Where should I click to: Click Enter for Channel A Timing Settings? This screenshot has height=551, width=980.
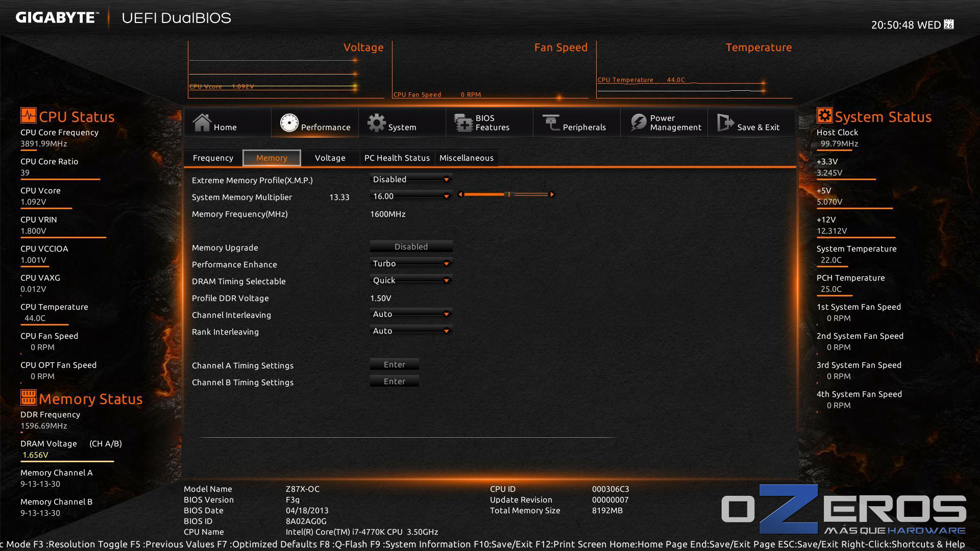tap(395, 364)
